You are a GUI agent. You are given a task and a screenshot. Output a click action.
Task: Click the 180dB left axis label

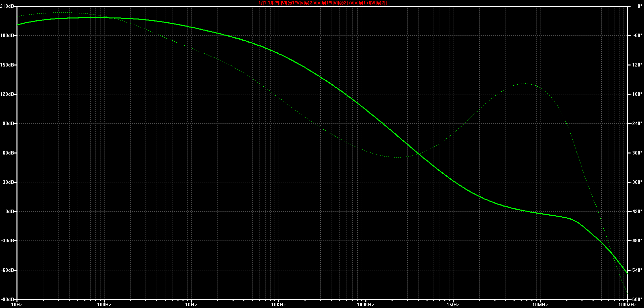7,35
